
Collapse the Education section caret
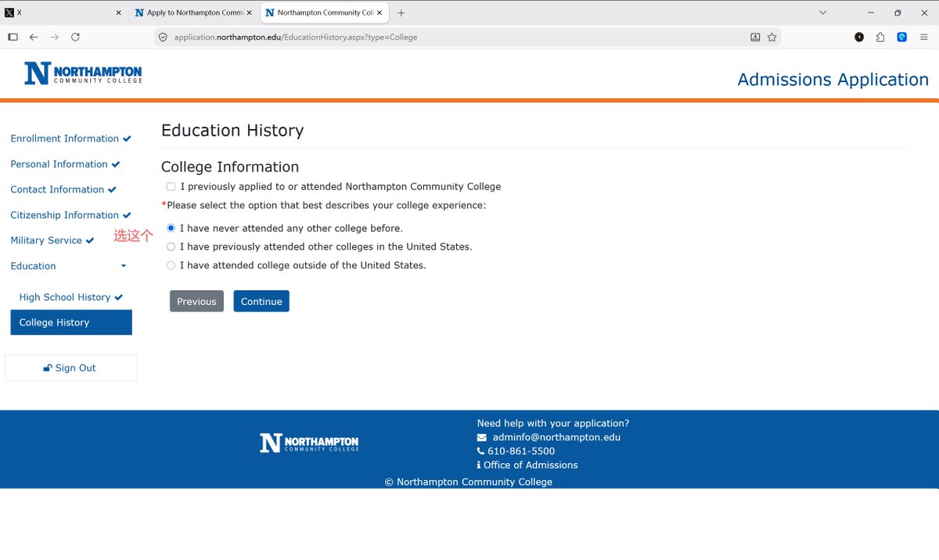pos(123,266)
